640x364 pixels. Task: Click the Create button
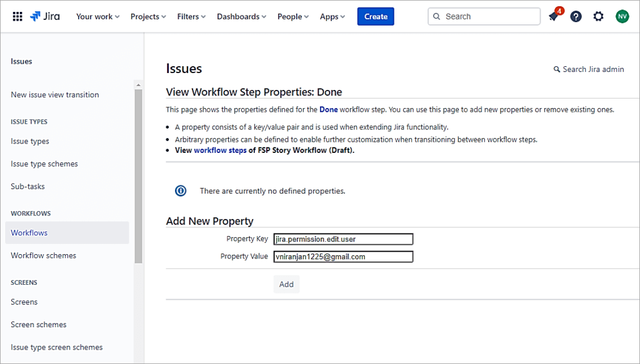(375, 16)
